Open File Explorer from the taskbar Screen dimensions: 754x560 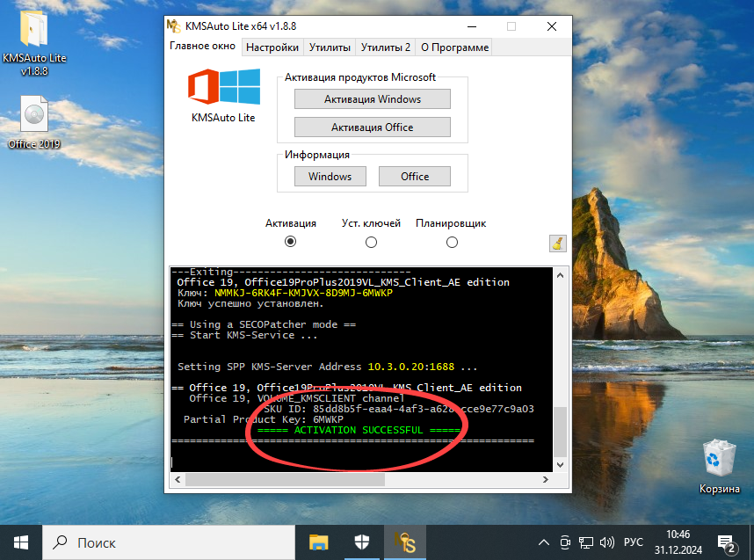(x=320, y=542)
